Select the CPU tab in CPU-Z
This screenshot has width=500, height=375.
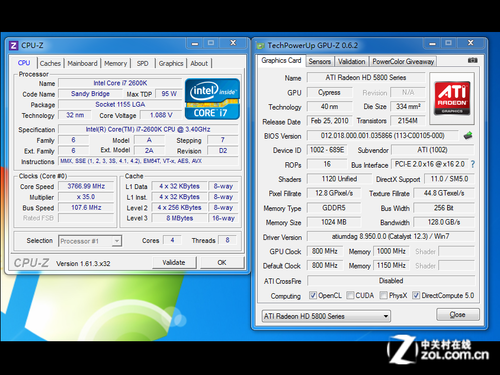(x=24, y=63)
